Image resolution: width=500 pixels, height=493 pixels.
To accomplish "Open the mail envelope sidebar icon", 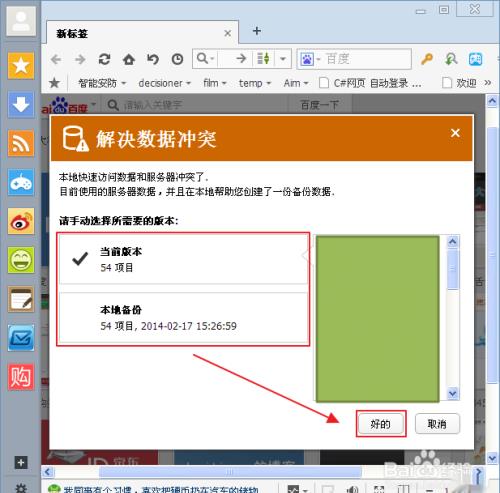I will pyautogui.click(x=21, y=338).
